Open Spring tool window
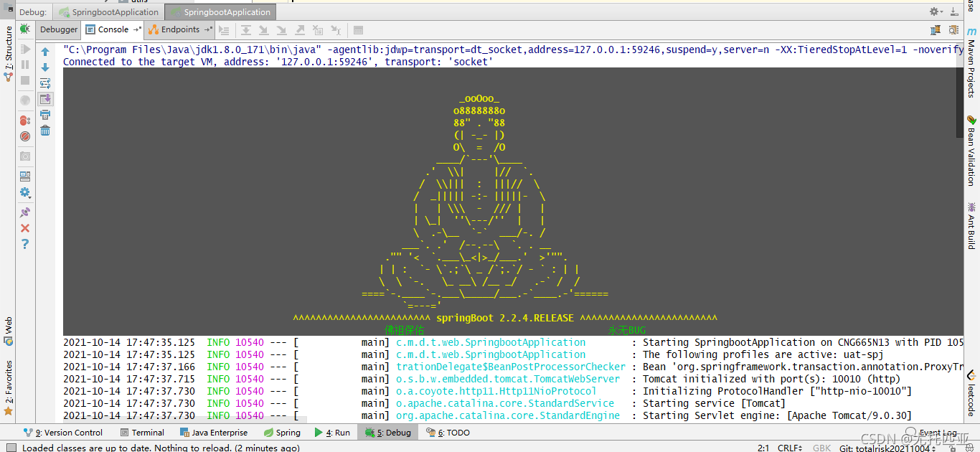Image resolution: width=980 pixels, height=452 pixels. pyautogui.click(x=282, y=433)
